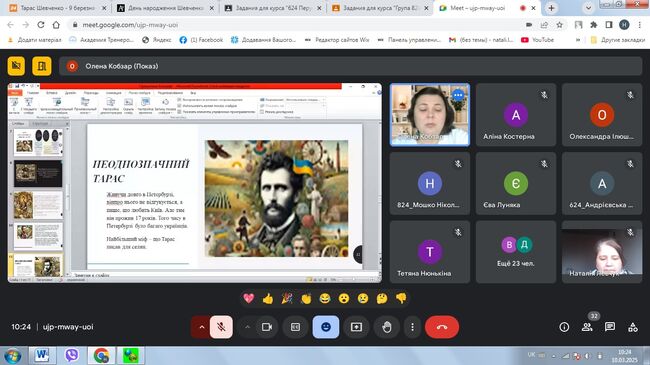
Task: Select Наталія video thumbnail tile
Action: pos(602,252)
